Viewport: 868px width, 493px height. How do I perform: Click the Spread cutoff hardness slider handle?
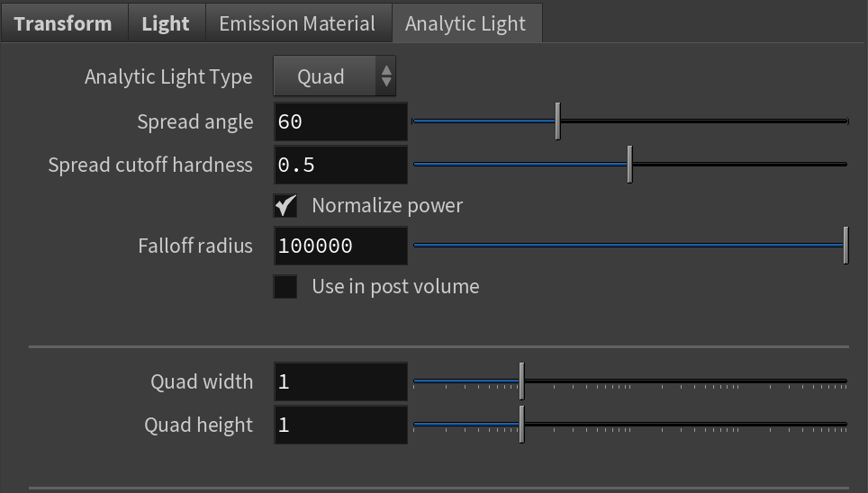pyautogui.click(x=629, y=165)
